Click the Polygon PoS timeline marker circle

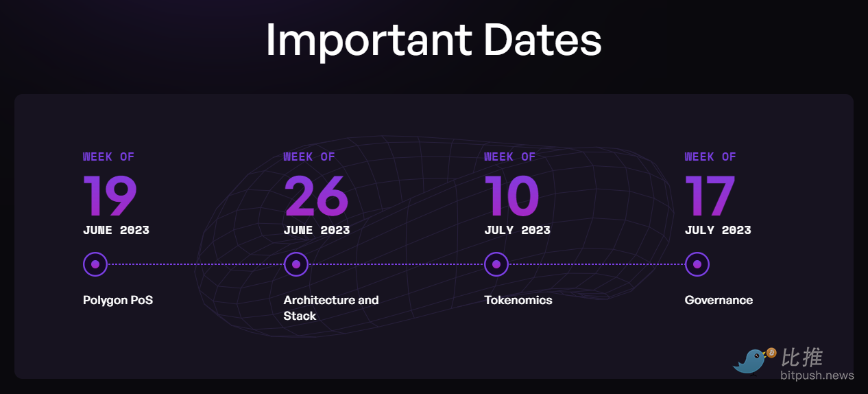tap(95, 264)
